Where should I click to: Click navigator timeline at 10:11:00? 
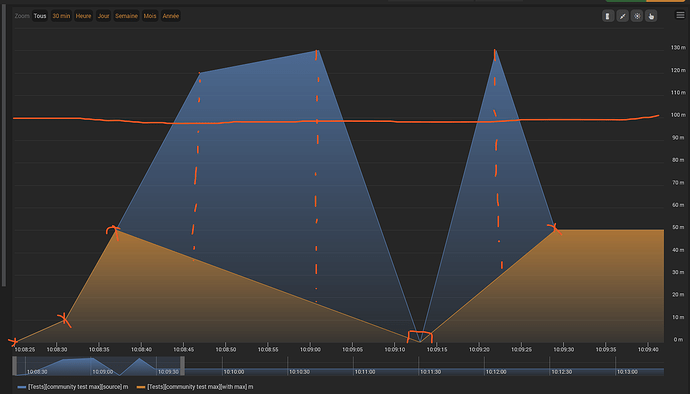coord(365,372)
